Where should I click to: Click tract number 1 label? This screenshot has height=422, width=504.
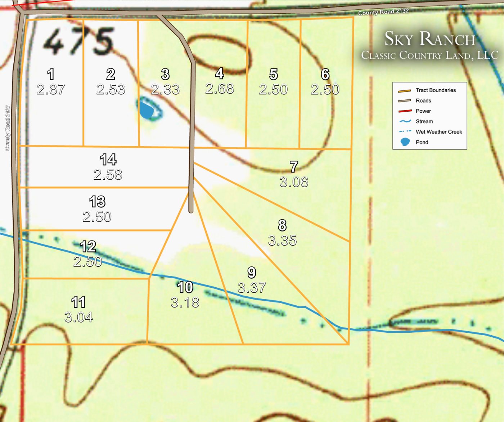tap(51, 75)
